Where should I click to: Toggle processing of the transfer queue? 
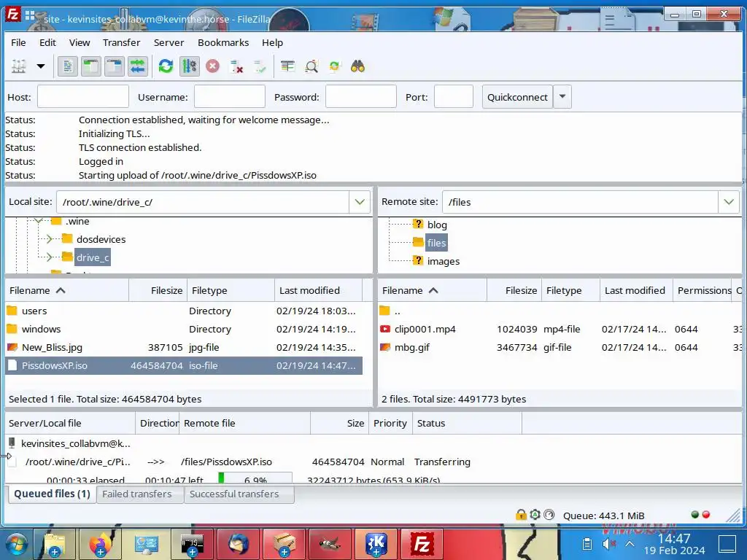(x=189, y=66)
